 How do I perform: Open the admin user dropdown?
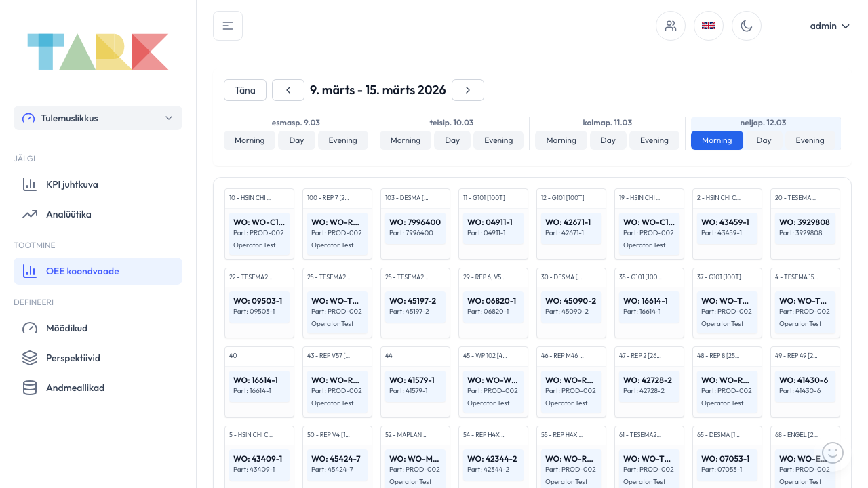[x=829, y=26]
